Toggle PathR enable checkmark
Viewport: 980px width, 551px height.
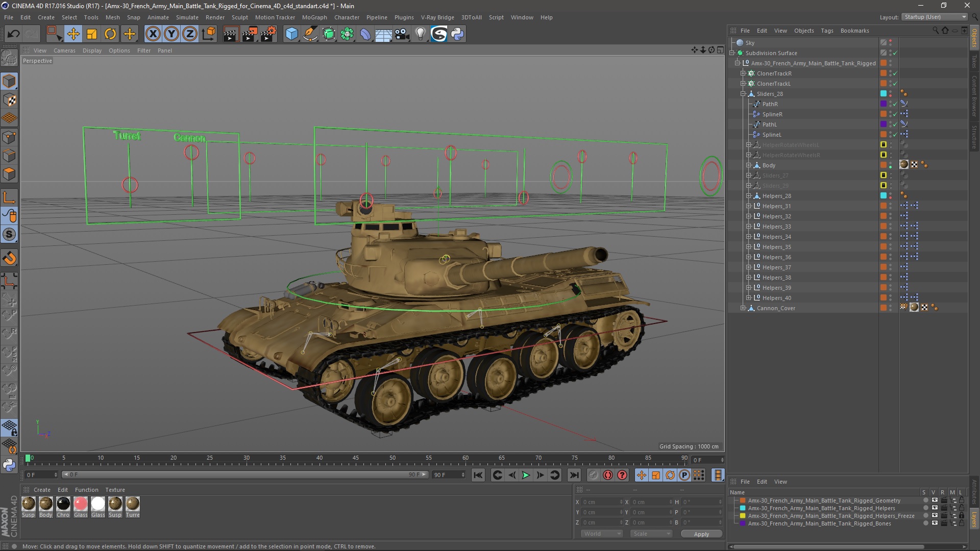pyautogui.click(x=895, y=104)
